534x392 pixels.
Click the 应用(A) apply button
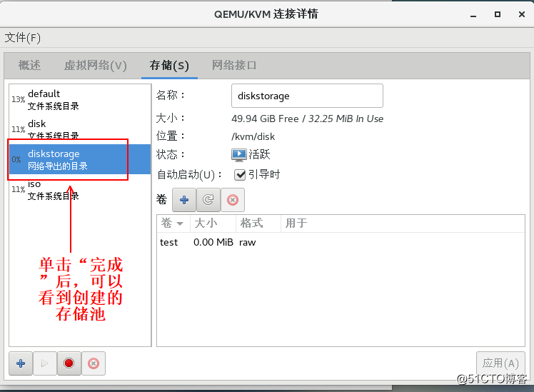(x=500, y=363)
